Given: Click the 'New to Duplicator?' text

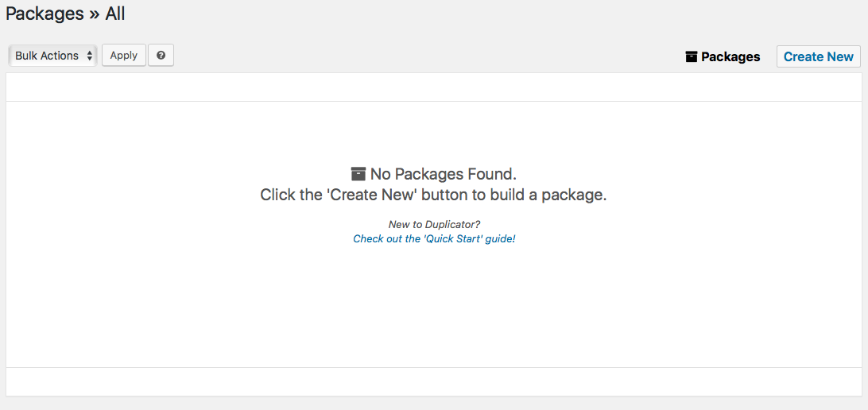Looking at the screenshot, I should (x=434, y=225).
